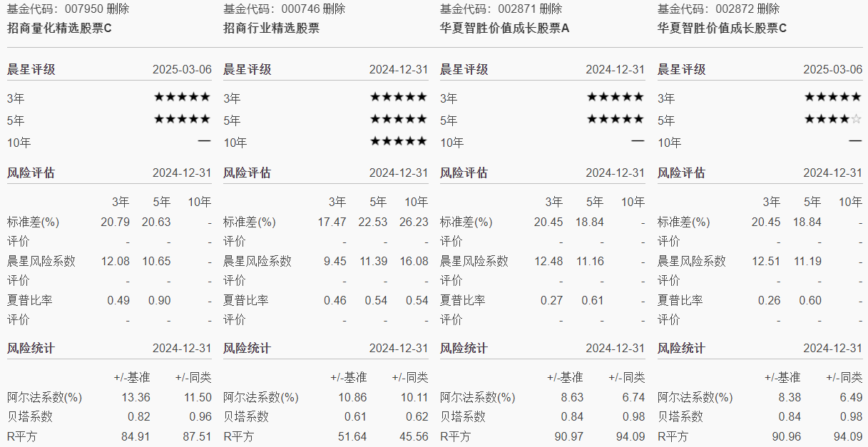Click the 3年 star rating of 招商行业精选股票

point(399,97)
